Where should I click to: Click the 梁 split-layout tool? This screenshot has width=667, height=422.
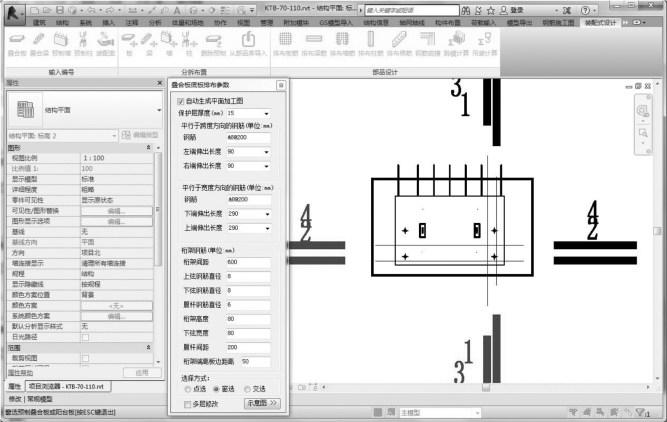pos(149,45)
